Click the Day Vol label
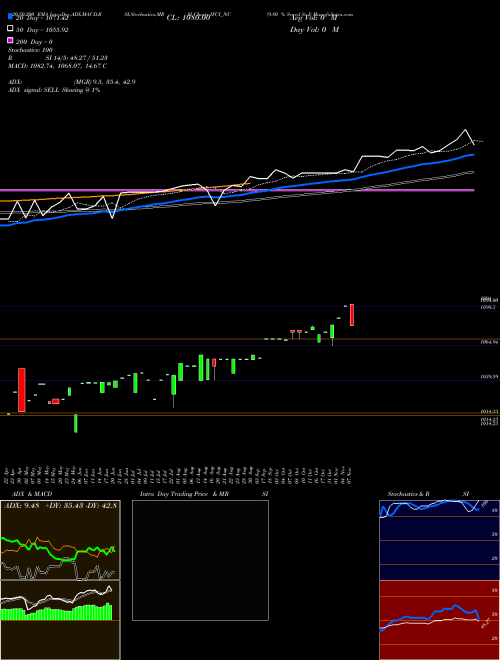 (314, 30)
